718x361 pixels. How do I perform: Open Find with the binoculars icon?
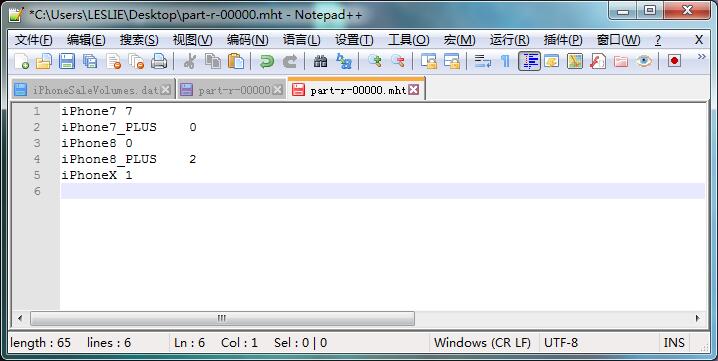(x=320, y=61)
